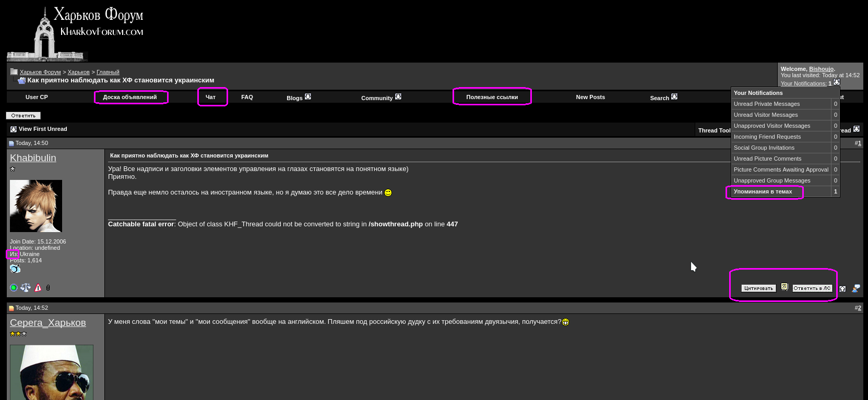Click the Kharkov Forum logo banner
The image size is (868, 400).
point(76,33)
